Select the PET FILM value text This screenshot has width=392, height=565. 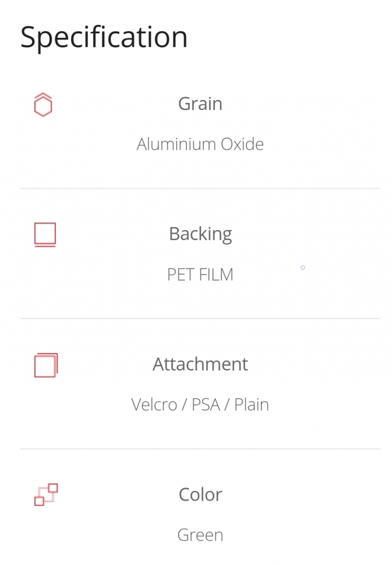pyautogui.click(x=201, y=275)
